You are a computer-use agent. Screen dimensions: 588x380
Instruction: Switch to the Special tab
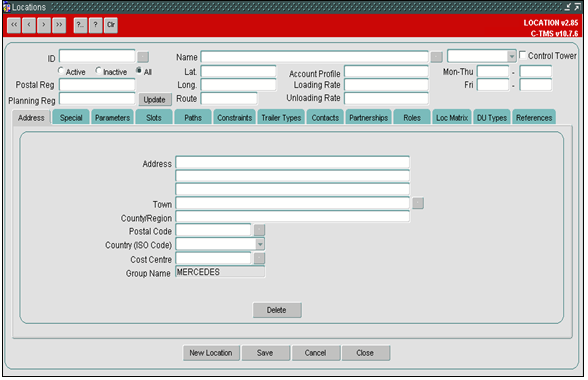71,118
